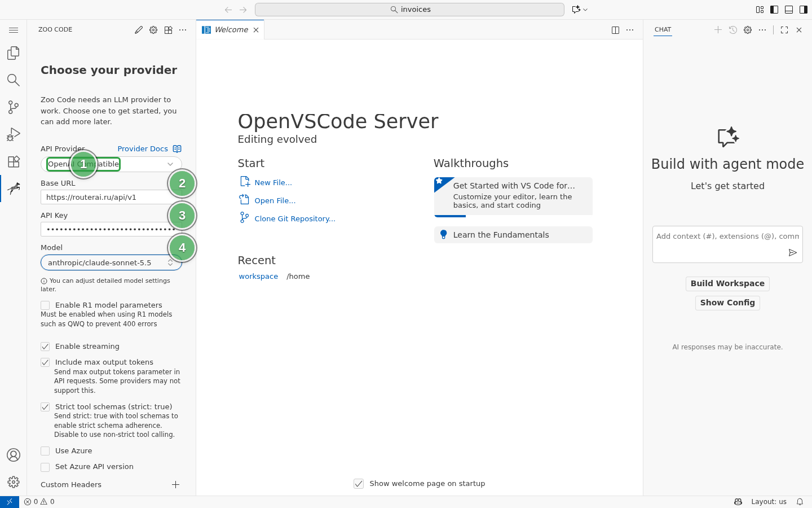Image resolution: width=812 pixels, height=508 pixels.
Task: Maximize the Chat panel
Action: pyautogui.click(x=784, y=30)
